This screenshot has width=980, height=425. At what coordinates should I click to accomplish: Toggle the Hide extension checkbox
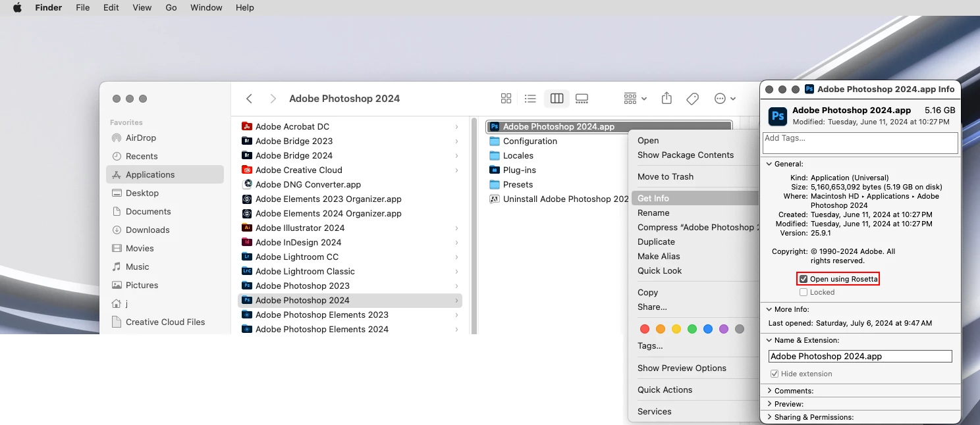pyautogui.click(x=775, y=374)
